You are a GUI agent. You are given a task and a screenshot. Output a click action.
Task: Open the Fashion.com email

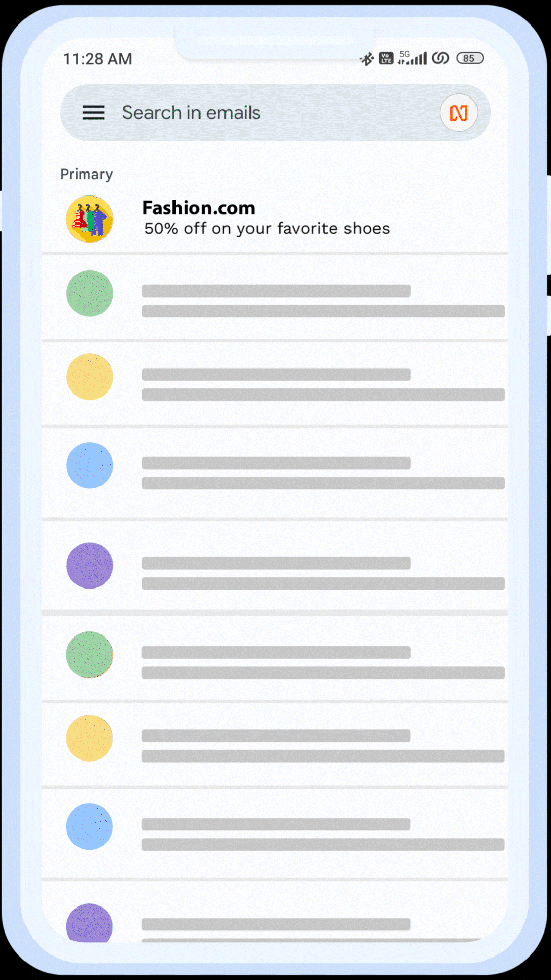click(x=274, y=219)
